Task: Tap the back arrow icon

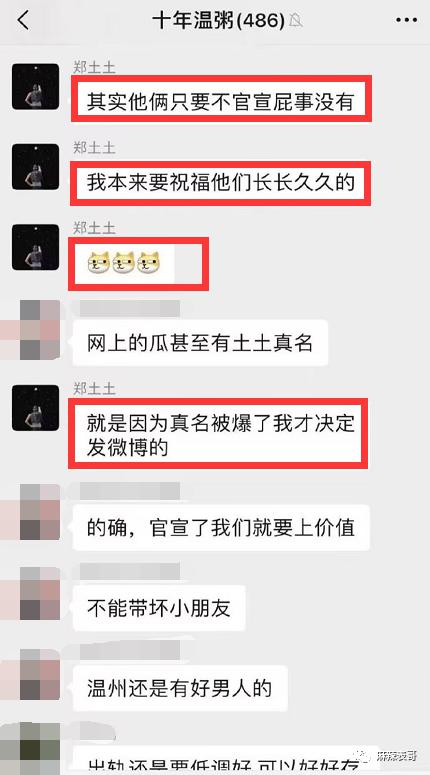Action: [x=23, y=20]
